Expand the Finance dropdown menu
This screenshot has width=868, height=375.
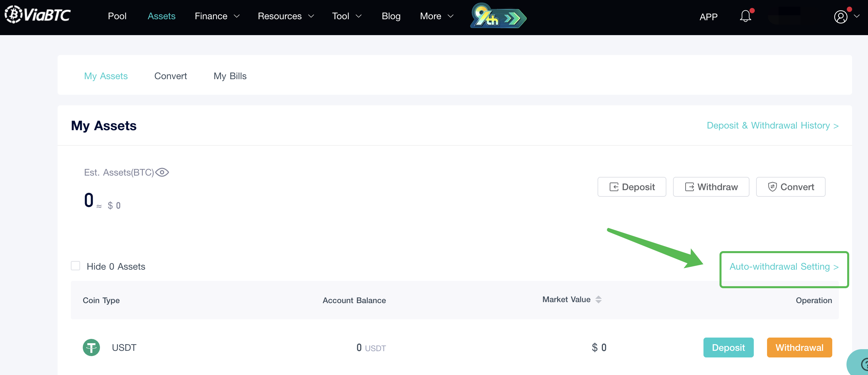(217, 16)
